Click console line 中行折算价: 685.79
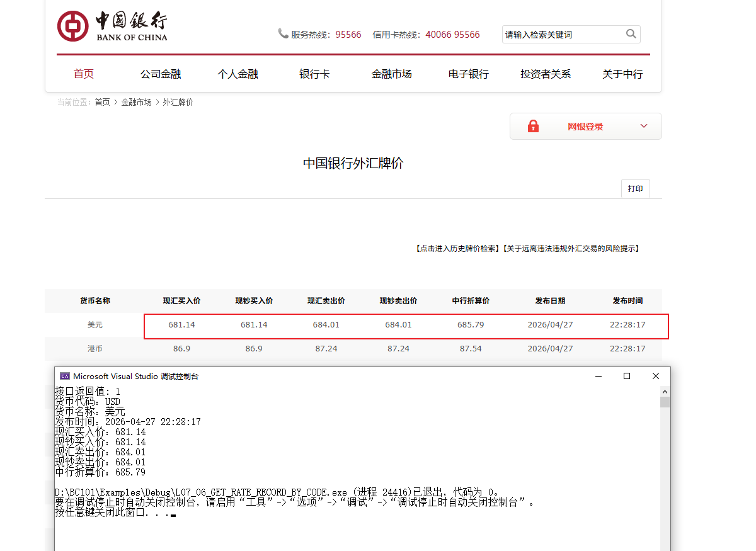 pos(100,472)
